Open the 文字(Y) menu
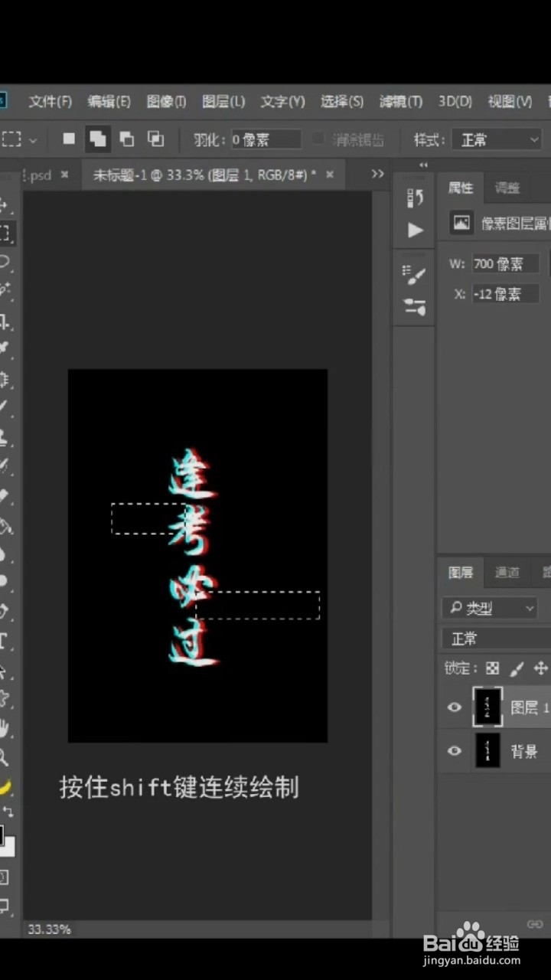 [282, 102]
